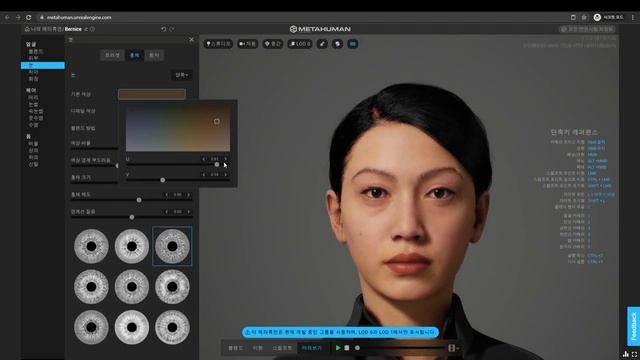
Task: Select the center iris pattern of the grid
Action: point(132,287)
